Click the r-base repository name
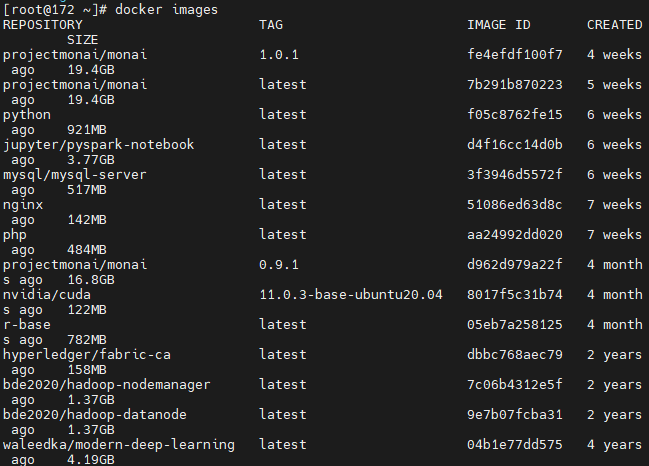 click(27, 325)
